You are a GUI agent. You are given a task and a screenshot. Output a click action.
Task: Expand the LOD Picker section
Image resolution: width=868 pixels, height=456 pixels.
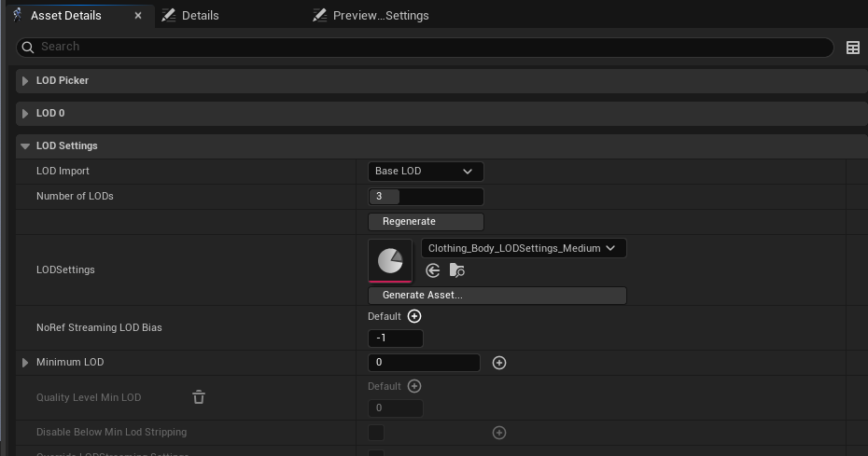[25, 81]
